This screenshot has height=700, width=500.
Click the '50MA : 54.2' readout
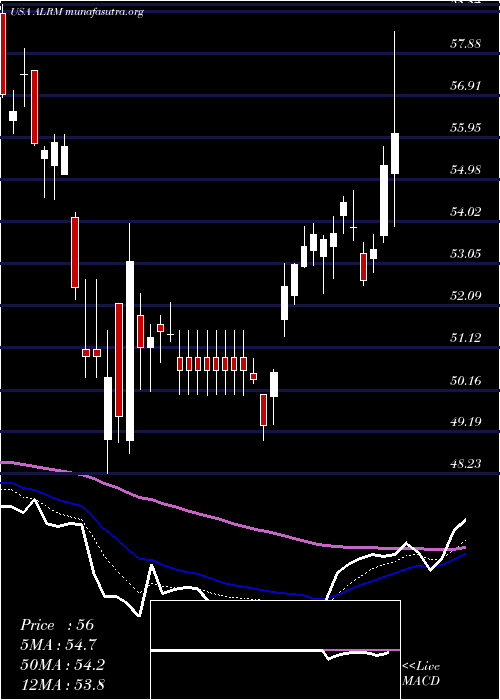point(62,665)
